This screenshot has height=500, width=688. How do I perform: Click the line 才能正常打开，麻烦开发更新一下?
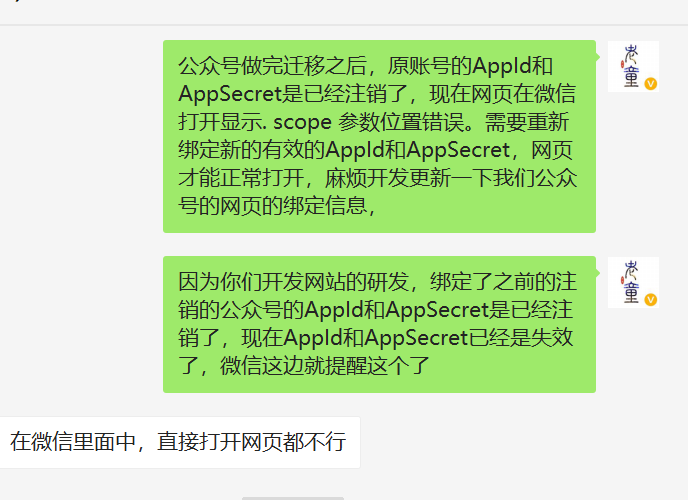pos(377,179)
